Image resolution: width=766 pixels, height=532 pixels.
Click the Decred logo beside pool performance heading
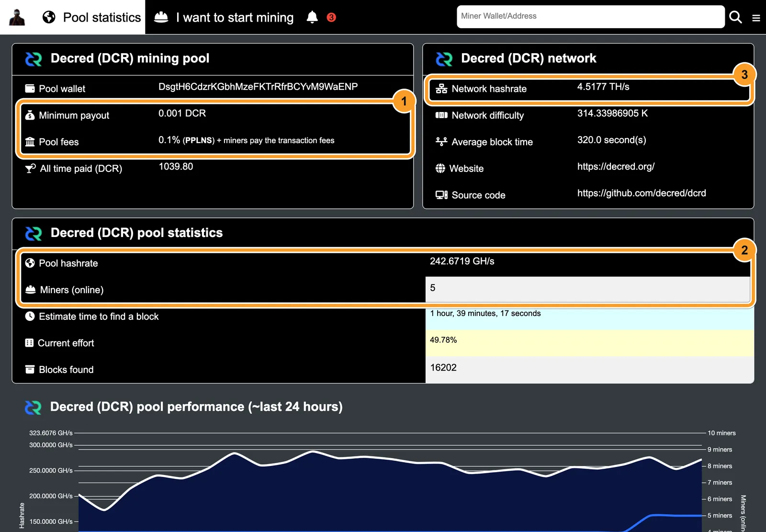click(x=33, y=407)
